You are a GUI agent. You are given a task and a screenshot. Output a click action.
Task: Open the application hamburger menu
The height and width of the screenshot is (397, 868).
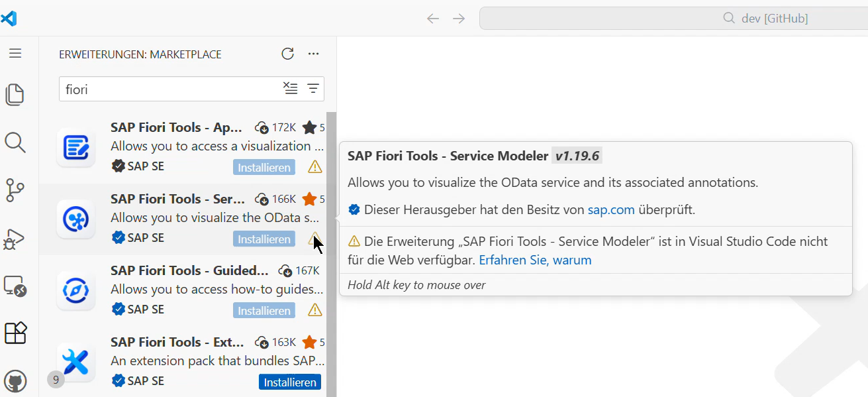tap(16, 53)
